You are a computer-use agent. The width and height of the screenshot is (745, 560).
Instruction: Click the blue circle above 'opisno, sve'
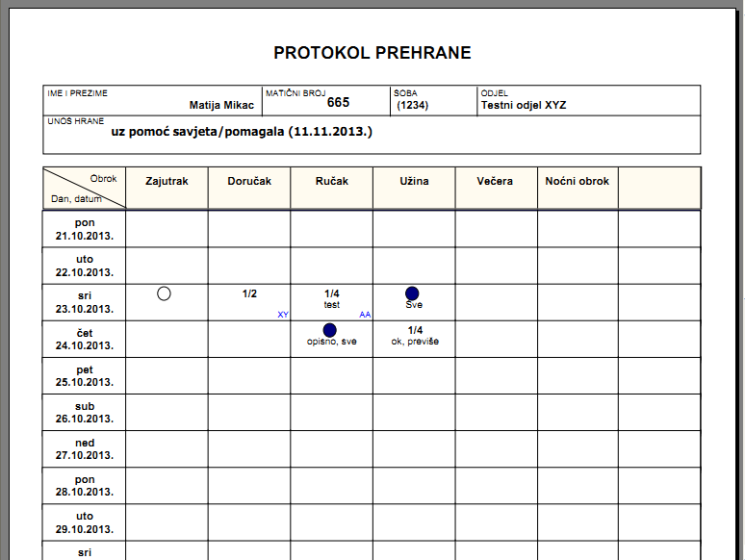pyautogui.click(x=330, y=330)
